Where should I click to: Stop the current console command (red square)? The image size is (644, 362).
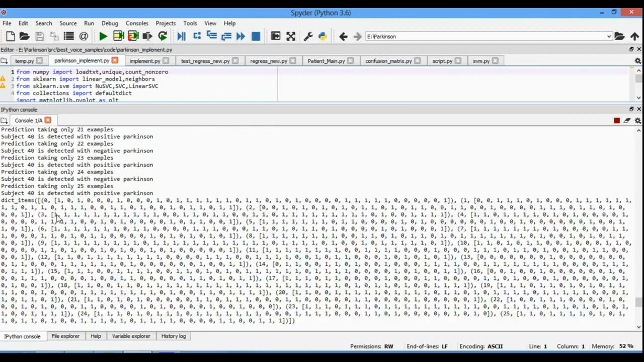point(617,121)
